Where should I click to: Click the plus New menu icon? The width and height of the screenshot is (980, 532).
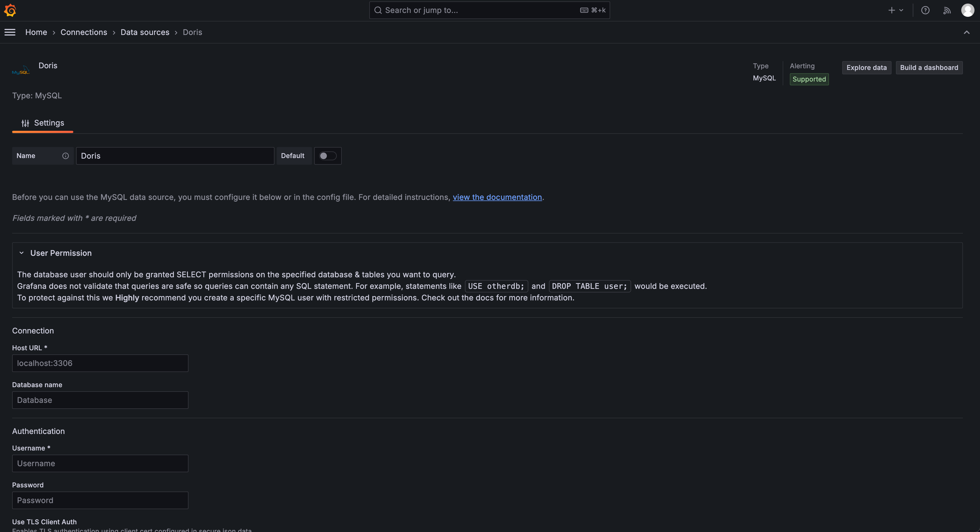pos(891,10)
